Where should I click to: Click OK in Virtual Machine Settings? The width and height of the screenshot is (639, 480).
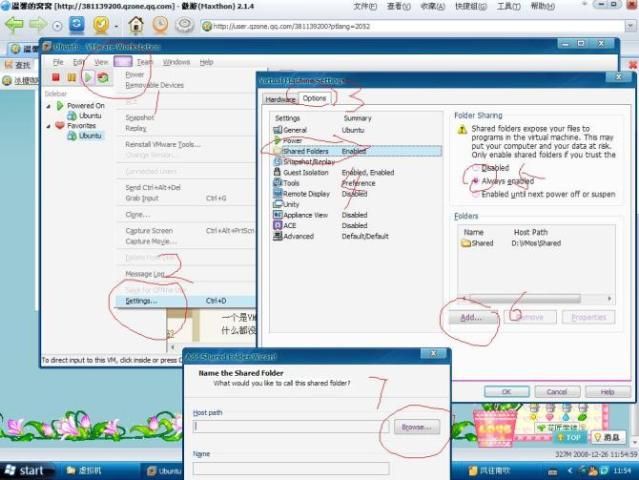point(507,392)
